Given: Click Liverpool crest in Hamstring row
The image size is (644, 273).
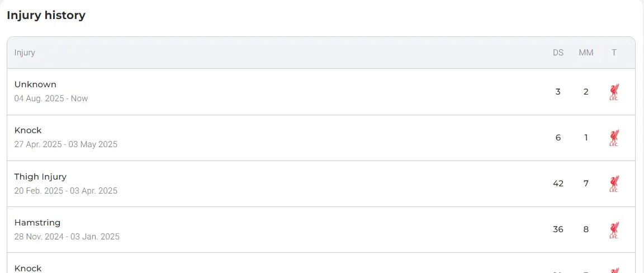Looking at the screenshot, I should point(614,230).
